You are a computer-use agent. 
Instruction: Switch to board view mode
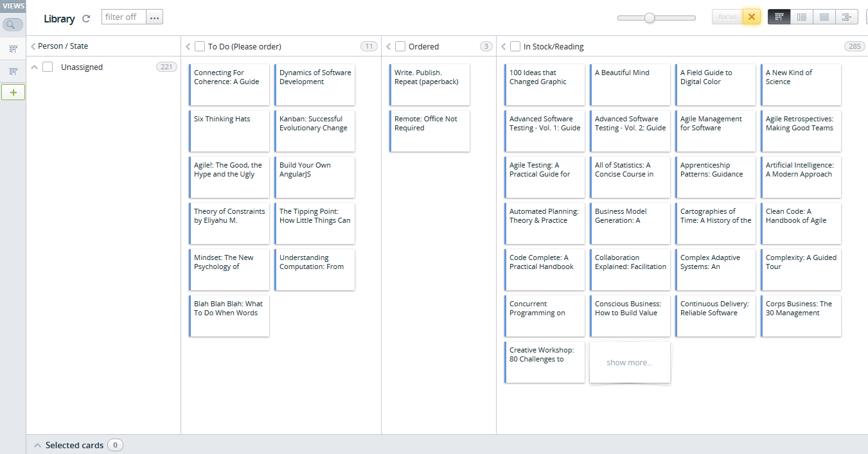(x=779, y=17)
